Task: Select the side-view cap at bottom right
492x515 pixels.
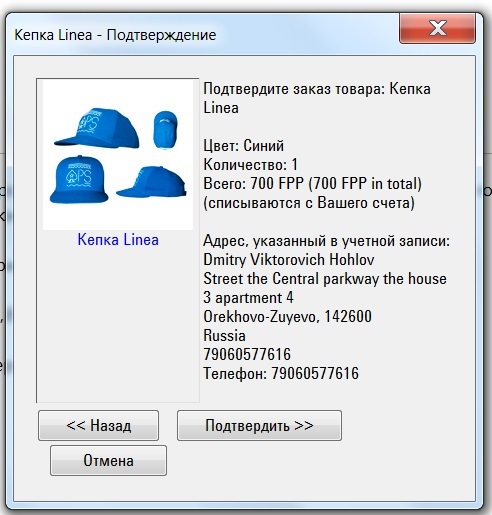Action: [151, 182]
